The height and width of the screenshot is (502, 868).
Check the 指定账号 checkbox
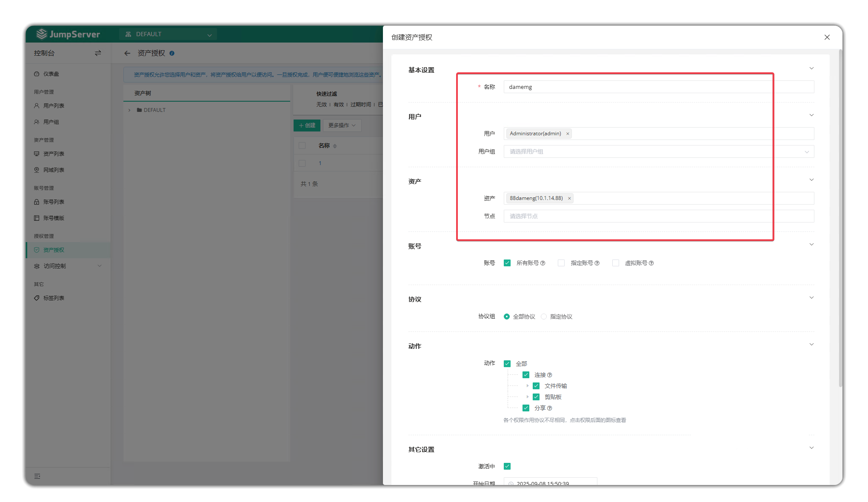561,263
